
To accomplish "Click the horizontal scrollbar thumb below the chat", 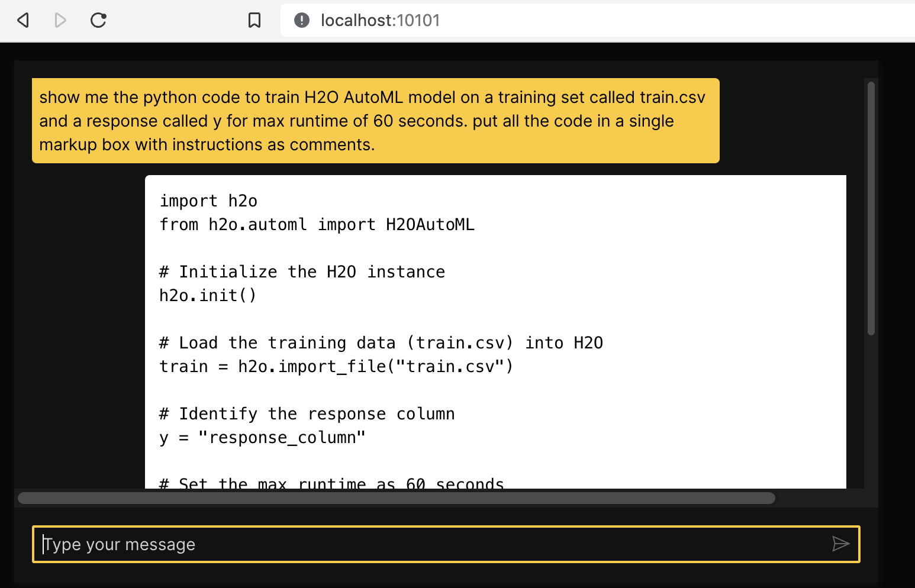I will [x=397, y=498].
